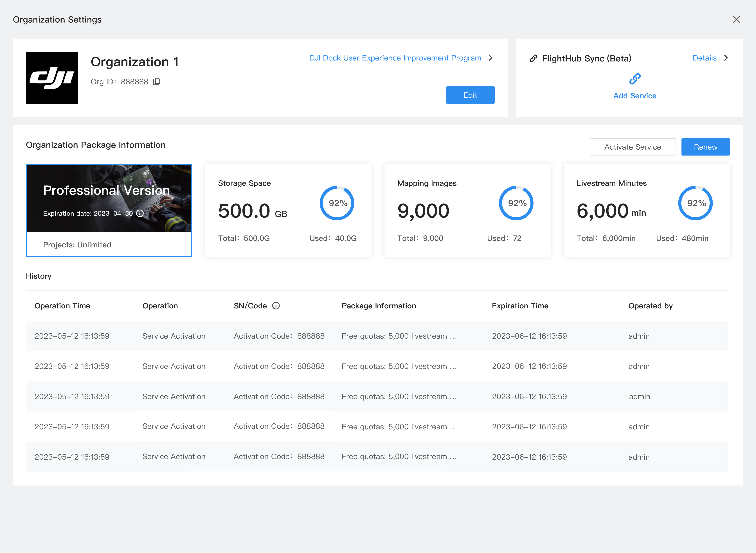Viewport: 756px width, 553px height.
Task: Click Mapping Images 92% progress ring
Action: [516, 203]
